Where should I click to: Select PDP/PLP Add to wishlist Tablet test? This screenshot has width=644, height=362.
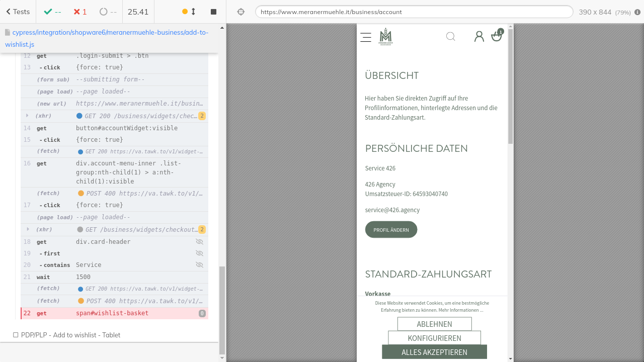click(70, 335)
